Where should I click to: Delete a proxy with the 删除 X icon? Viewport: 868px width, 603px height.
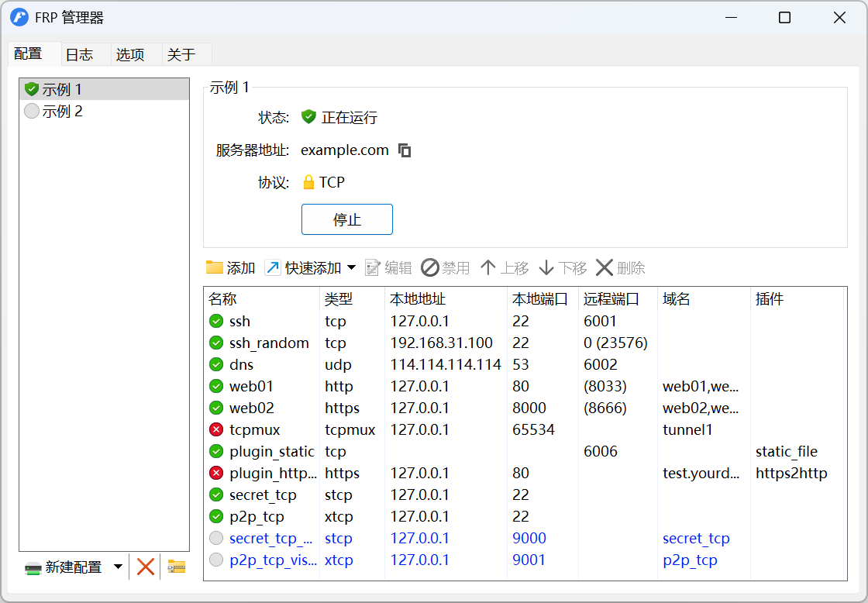(604, 267)
